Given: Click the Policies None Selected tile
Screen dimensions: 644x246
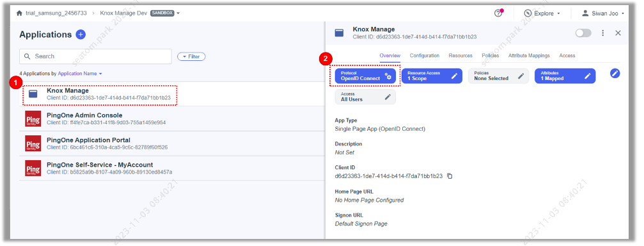Looking at the screenshot, I should pyautogui.click(x=499, y=76).
